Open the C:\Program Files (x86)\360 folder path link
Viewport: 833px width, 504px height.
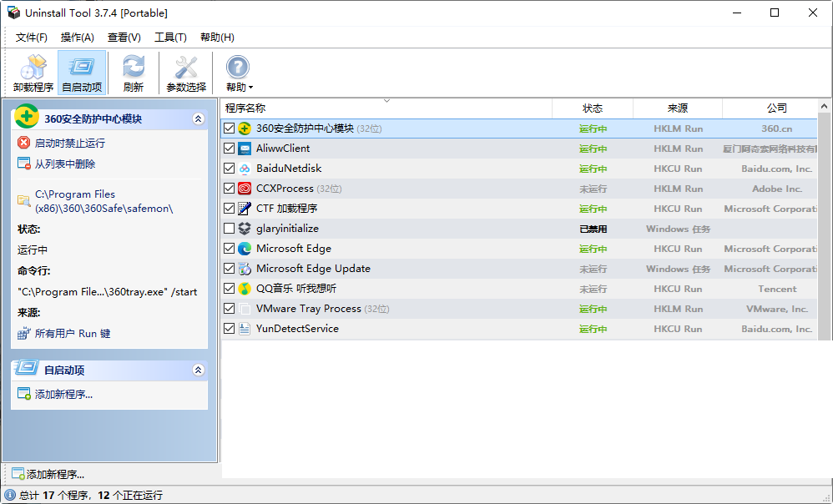[104, 201]
